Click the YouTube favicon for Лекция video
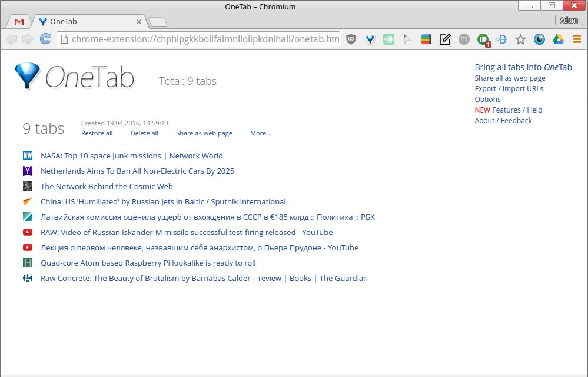 coord(28,247)
